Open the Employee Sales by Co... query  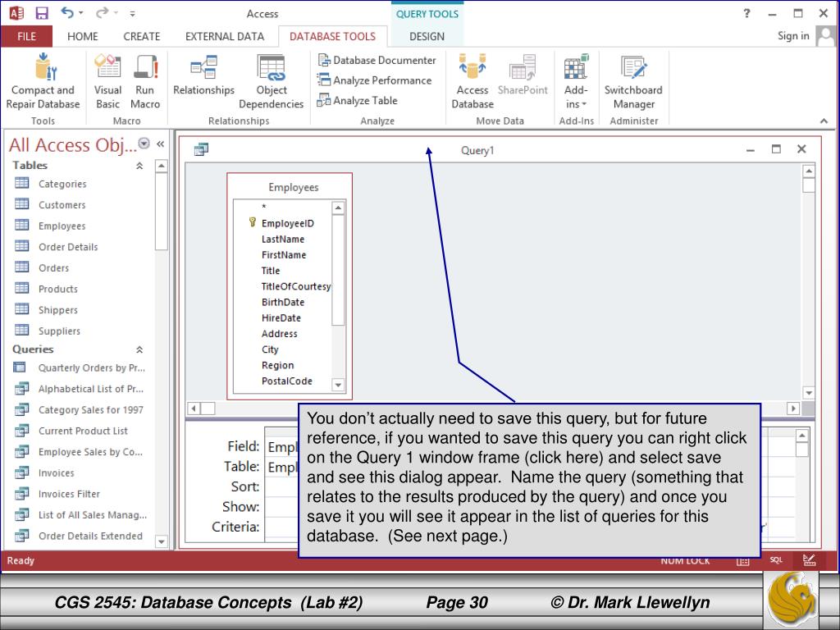(x=90, y=452)
